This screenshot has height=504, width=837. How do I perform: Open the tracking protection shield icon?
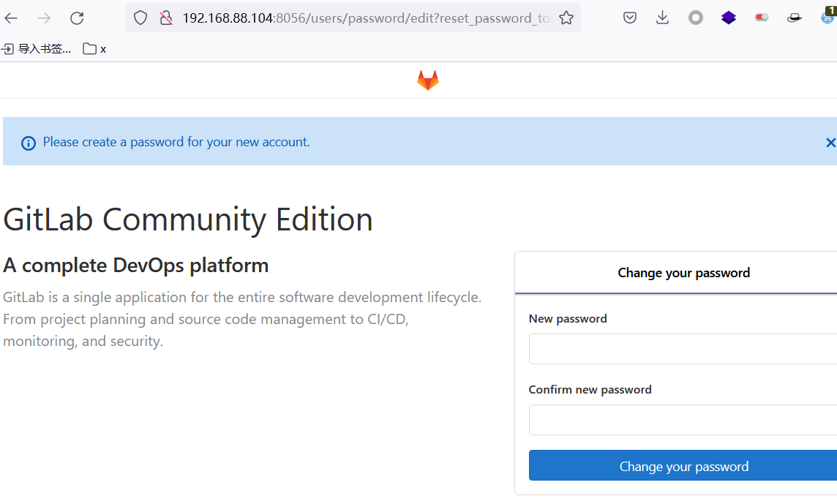[x=140, y=18]
